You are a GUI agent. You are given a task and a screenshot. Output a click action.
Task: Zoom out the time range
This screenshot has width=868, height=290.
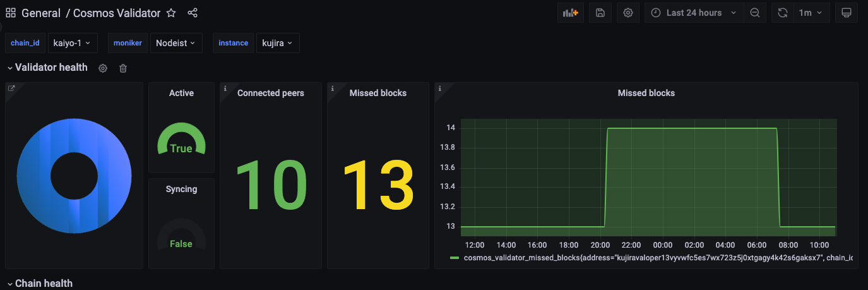pos(754,13)
